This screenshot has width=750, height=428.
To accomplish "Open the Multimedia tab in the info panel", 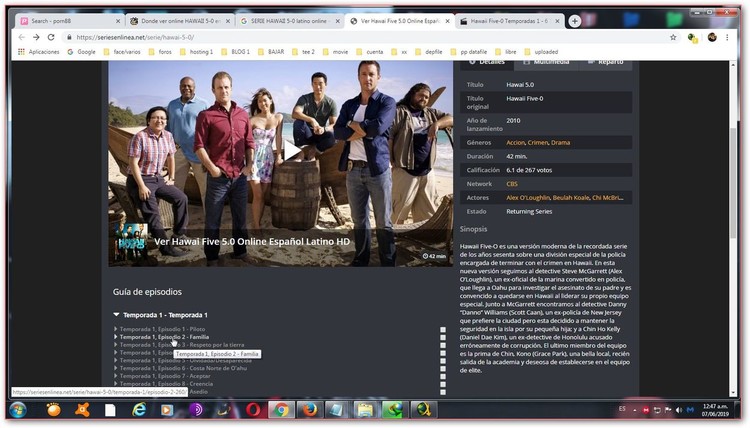I will (x=547, y=62).
